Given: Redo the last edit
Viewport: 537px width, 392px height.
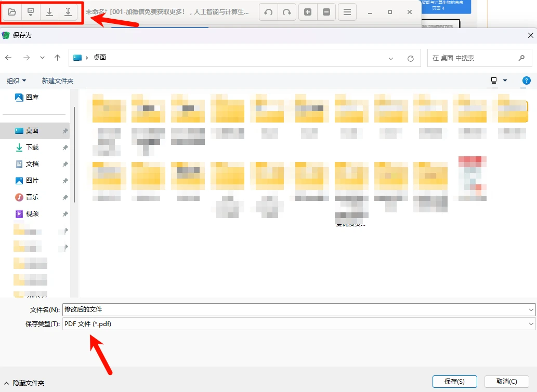Looking at the screenshot, I should 287,12.
